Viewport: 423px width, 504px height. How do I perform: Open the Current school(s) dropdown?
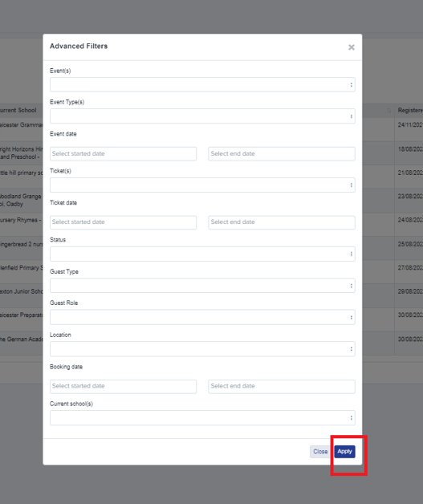tap(202, 417)
